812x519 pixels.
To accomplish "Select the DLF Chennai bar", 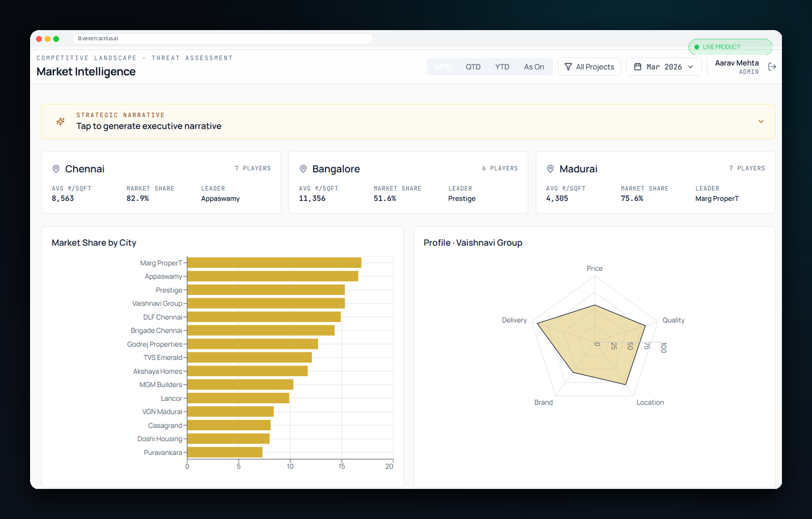I will [x=264, y=317].
